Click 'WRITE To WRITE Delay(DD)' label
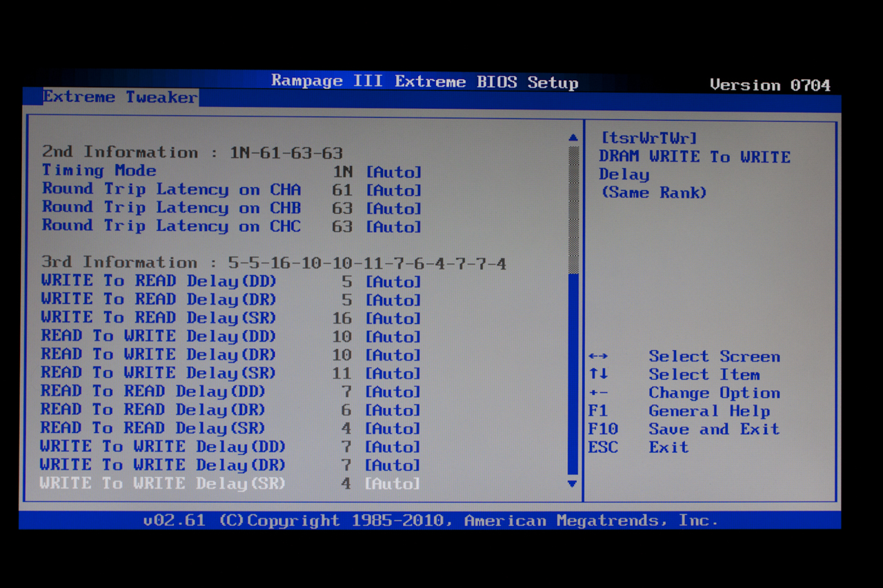The width and height of the screenshot is (883, 588). click(x=163, y=446)
